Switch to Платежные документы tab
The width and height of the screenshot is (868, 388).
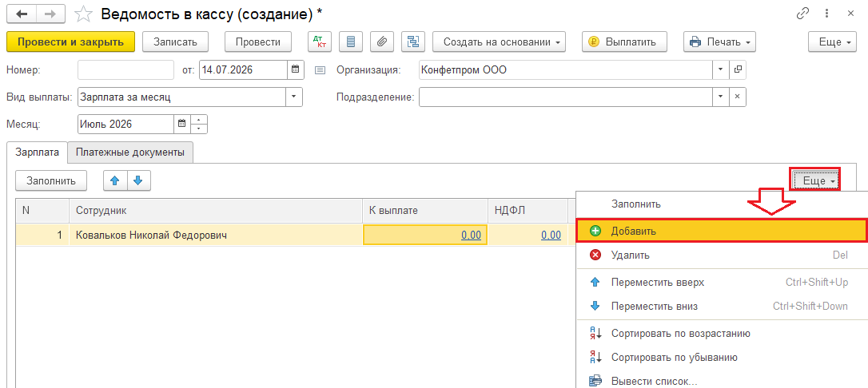pyautogui.click(x=130, y=152)
